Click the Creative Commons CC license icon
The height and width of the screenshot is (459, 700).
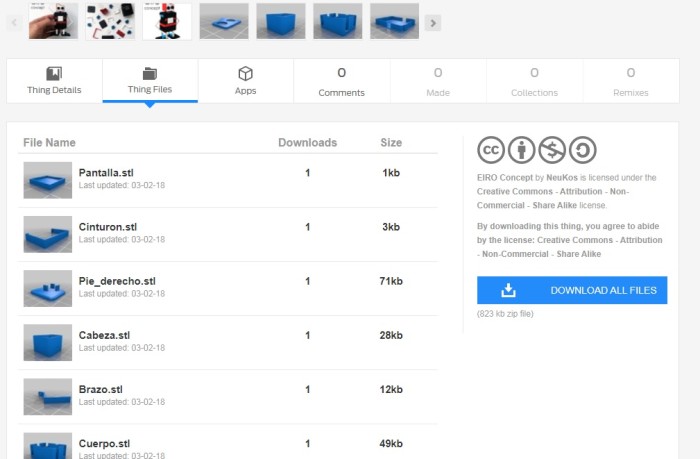click(x=491, y=150)
